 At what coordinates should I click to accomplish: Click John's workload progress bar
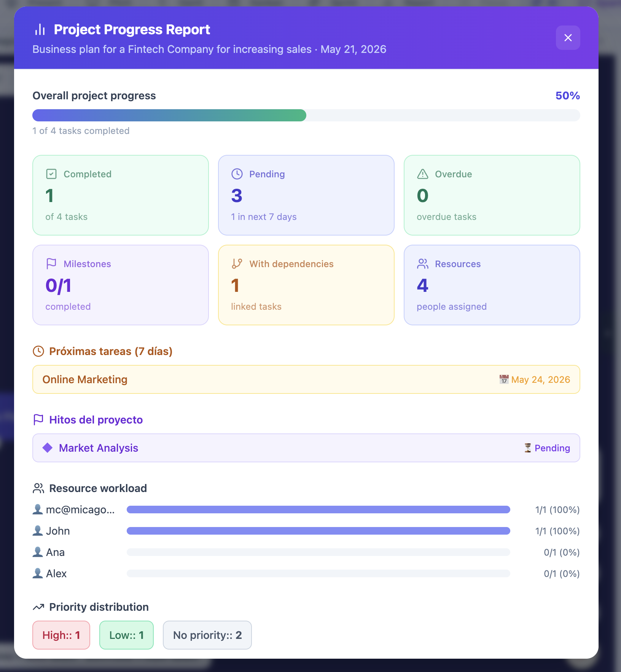[318, 531]
